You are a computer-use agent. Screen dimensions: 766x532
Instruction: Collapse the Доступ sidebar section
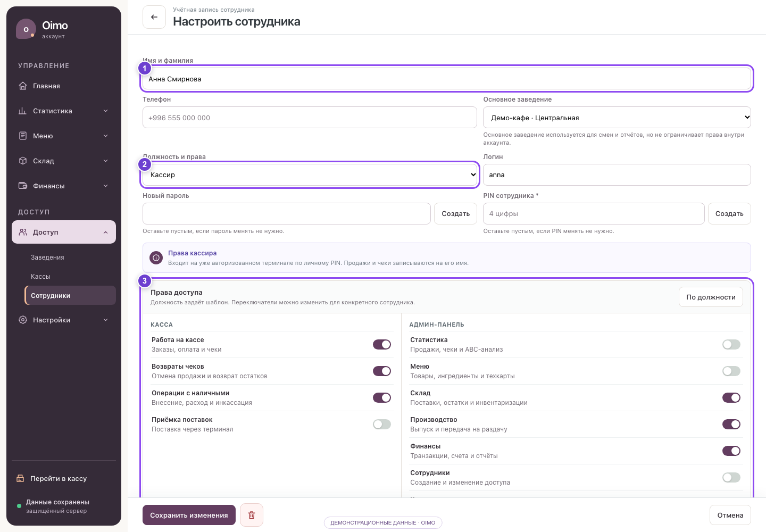point(105,232)
